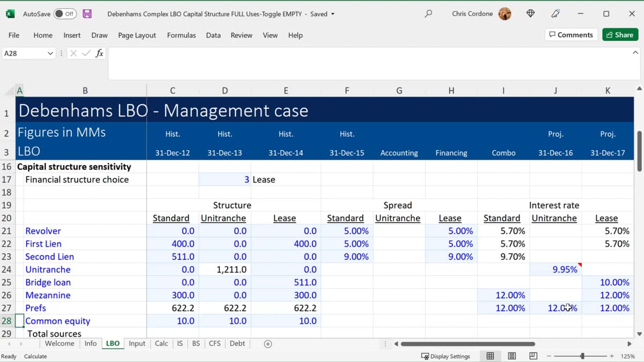644x362 pixels.
Task: Open the Review ribbon tab
Action: tap(241, 35)
